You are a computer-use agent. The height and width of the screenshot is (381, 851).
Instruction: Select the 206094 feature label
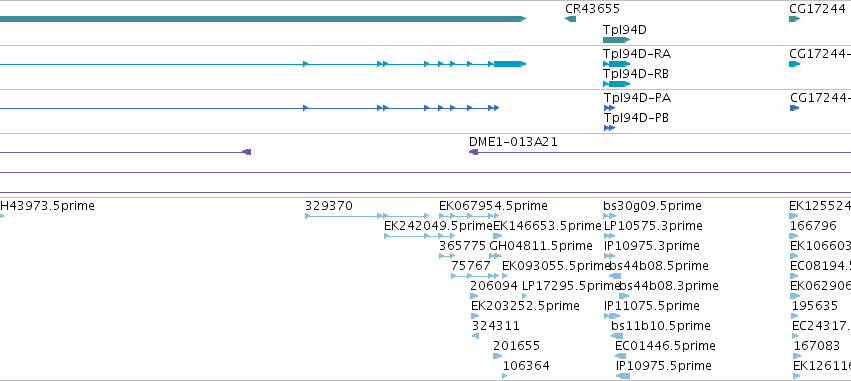tap(494, 286)
